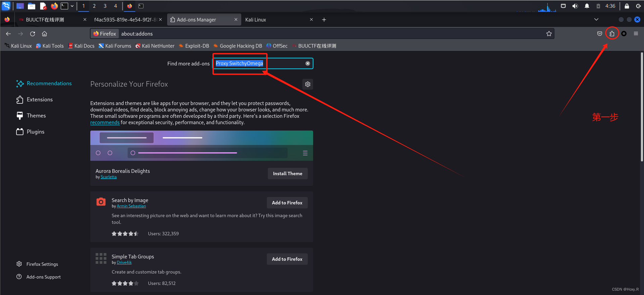The image size is (644, 295).
Task: Reload the current page
Action: coord(33,34)
